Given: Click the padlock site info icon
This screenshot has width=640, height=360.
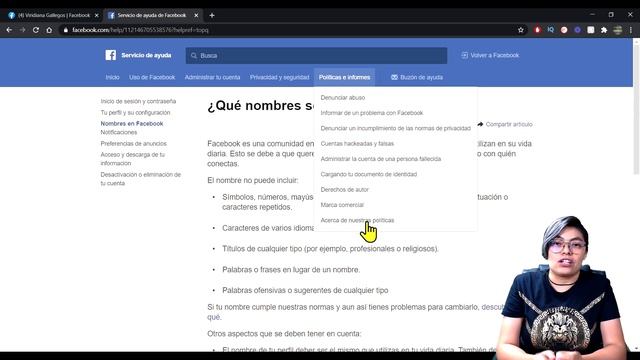Looking at the screenshot, I should coord(66,30).
